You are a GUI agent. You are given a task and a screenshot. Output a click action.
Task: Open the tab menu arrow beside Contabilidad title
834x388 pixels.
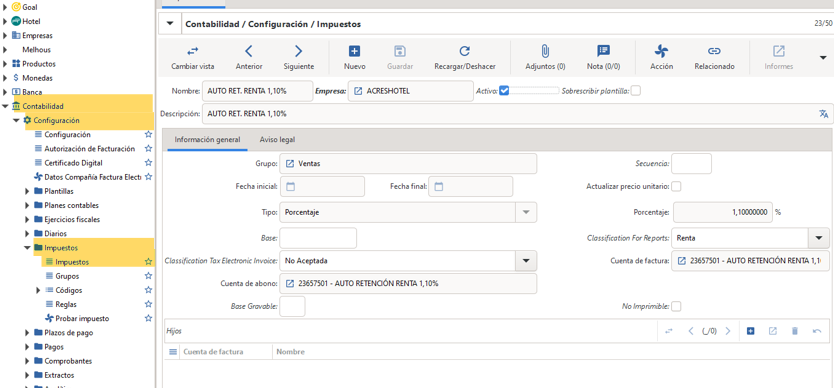click(x=170, y=23)
